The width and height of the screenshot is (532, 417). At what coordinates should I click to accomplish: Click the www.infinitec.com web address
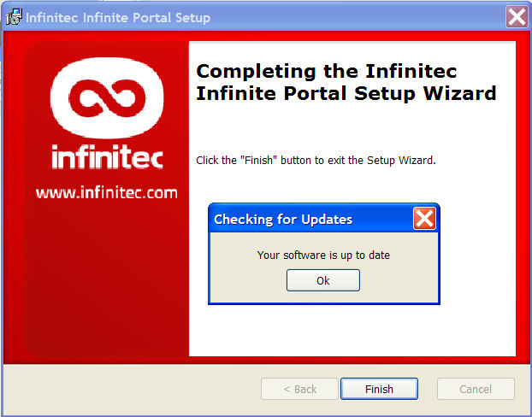(x=107, y=193)
